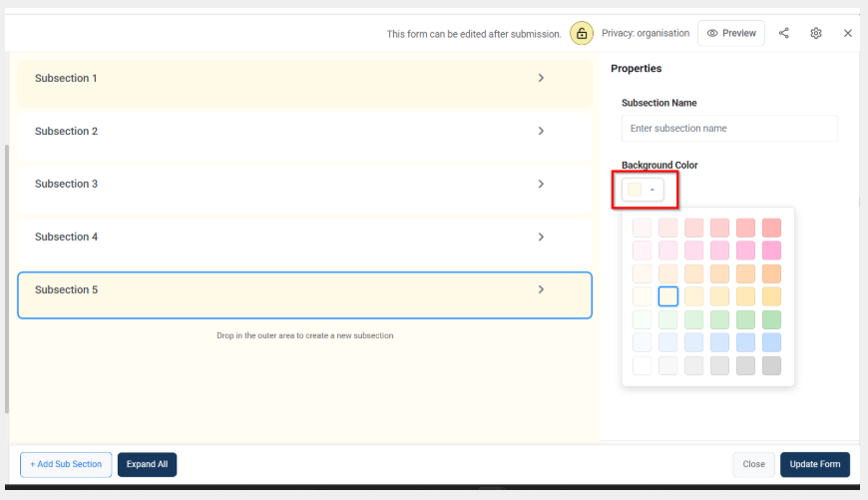Type in the Subsection Name input field
This screenshot has width=868, height=500.
click(729, 129)
